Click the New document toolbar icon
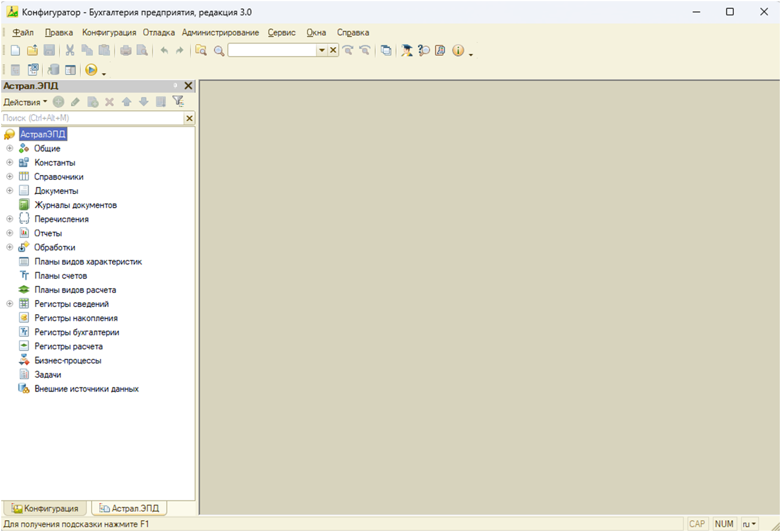 (x=15, y=51)
